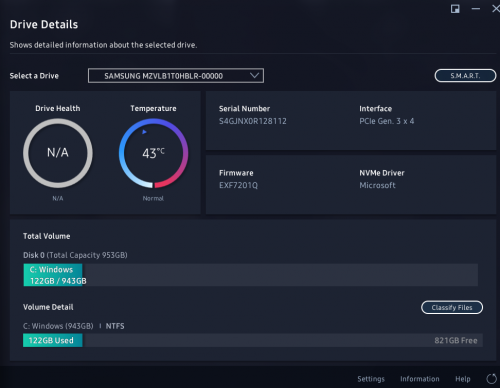This screenshot has height=388, width=500.
Task: Select the C: Windows volume block
Action: 53,275
